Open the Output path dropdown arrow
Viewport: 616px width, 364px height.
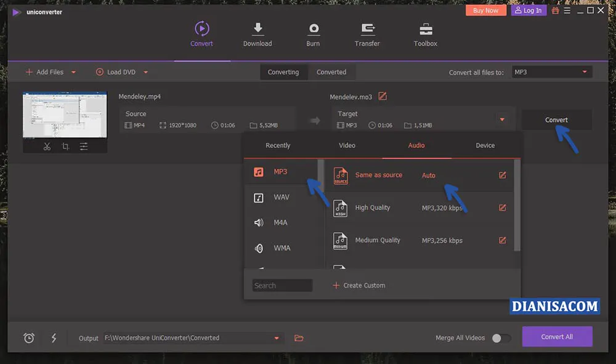point(276,338)
